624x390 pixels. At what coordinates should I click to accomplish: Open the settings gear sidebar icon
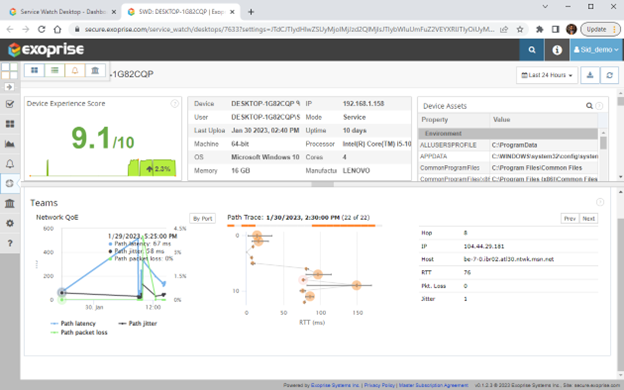(10, 223)
